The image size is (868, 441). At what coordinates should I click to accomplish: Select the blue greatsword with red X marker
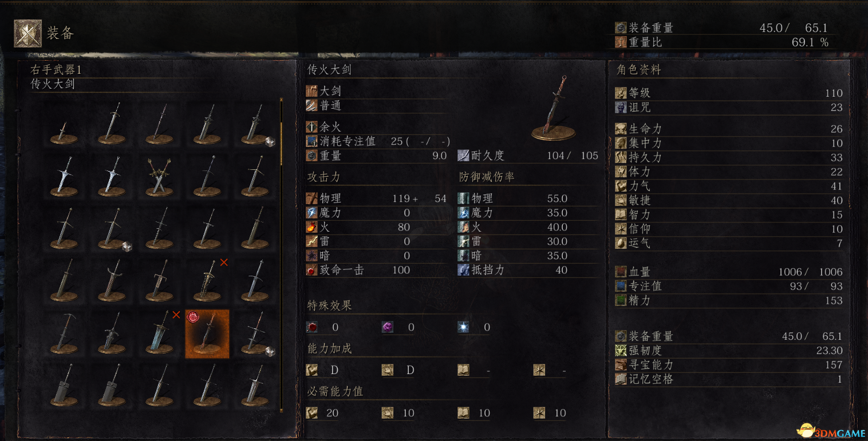[x=160, y=333]
